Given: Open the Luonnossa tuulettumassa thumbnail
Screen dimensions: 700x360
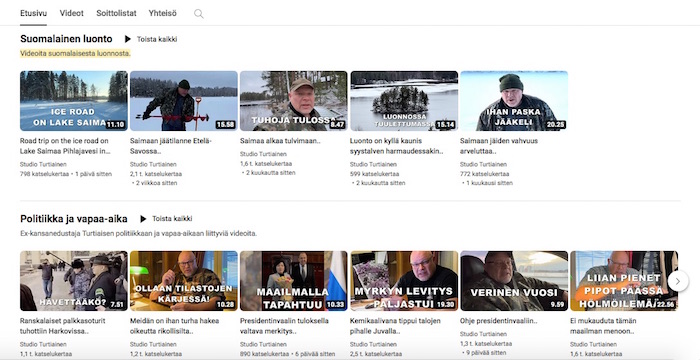Looking at the screenshot, I should pos(404,101).
